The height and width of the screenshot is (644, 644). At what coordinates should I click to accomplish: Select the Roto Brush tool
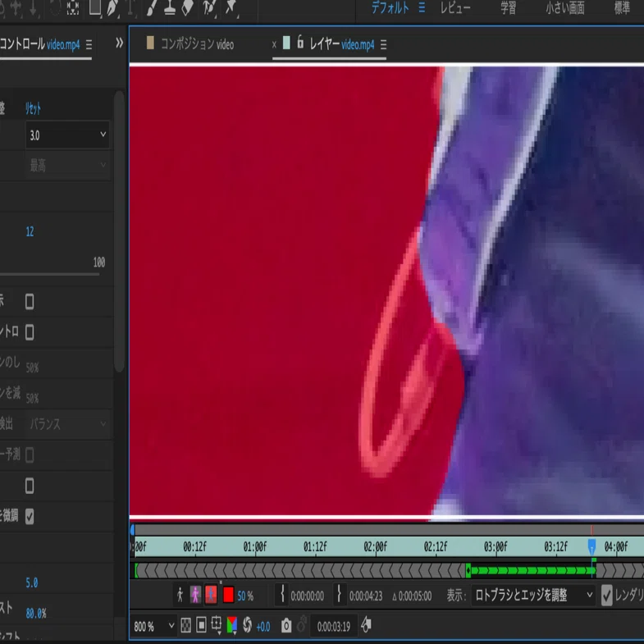coord(209,8)
